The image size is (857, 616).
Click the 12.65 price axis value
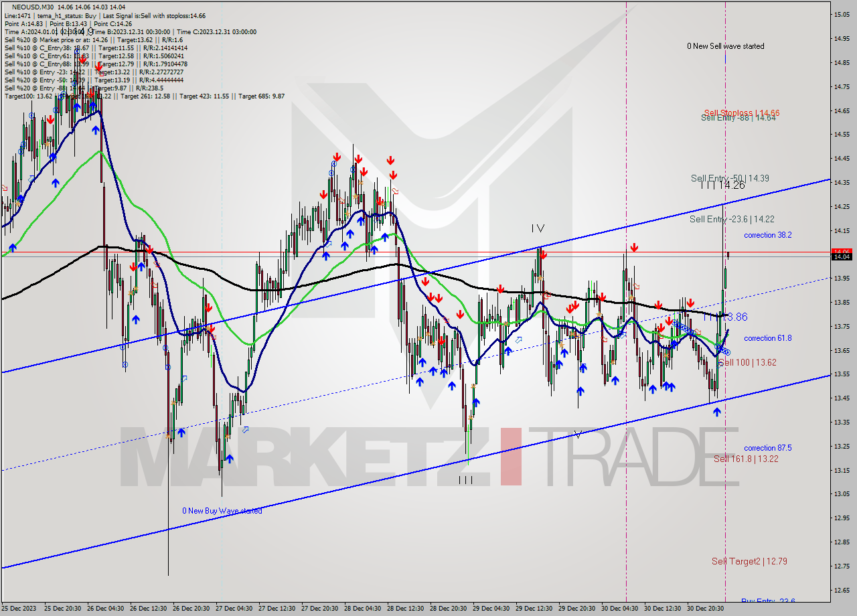(x=842, y=590)
